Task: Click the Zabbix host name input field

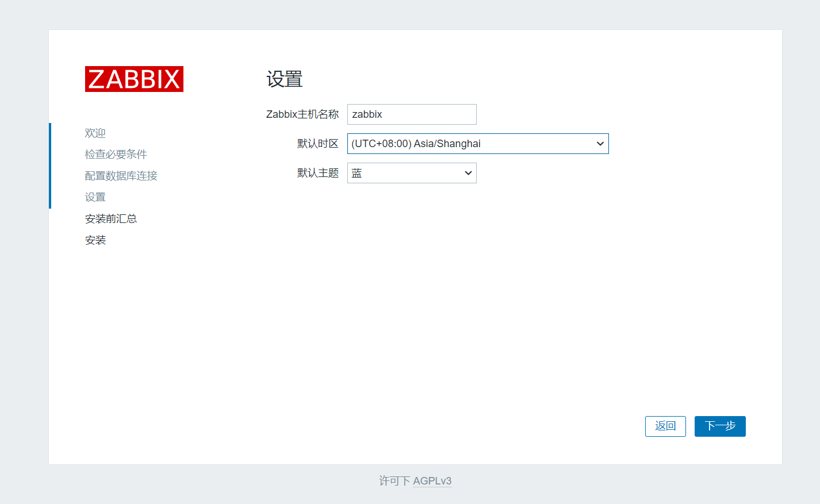Action: 412,114
